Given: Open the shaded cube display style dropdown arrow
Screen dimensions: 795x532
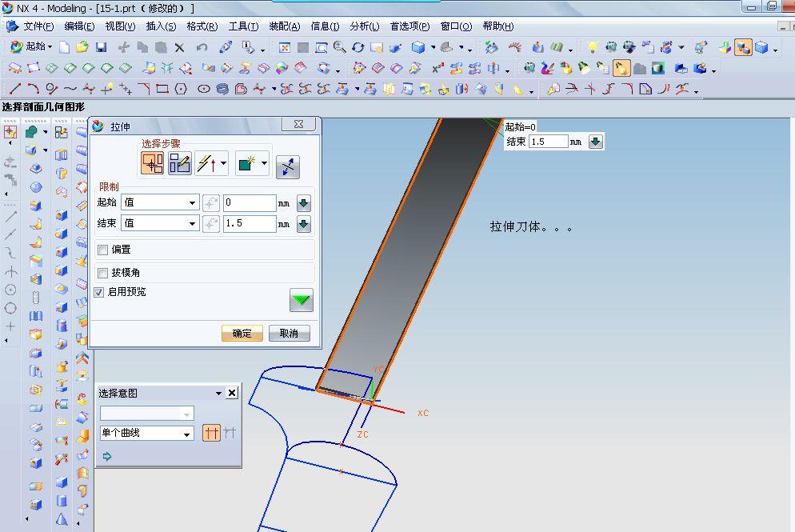Looking at the screenshot, I should pos(433,47).
